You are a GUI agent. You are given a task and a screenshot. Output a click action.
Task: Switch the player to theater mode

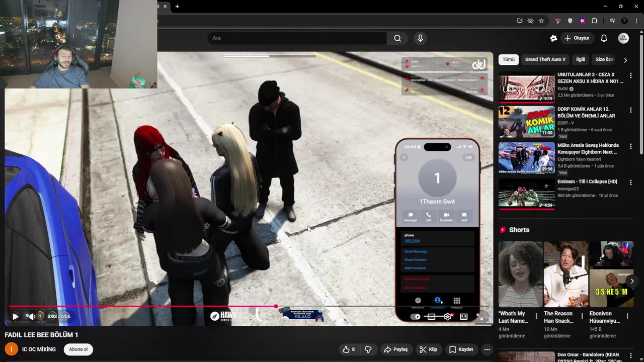click(x=463, y=317)
